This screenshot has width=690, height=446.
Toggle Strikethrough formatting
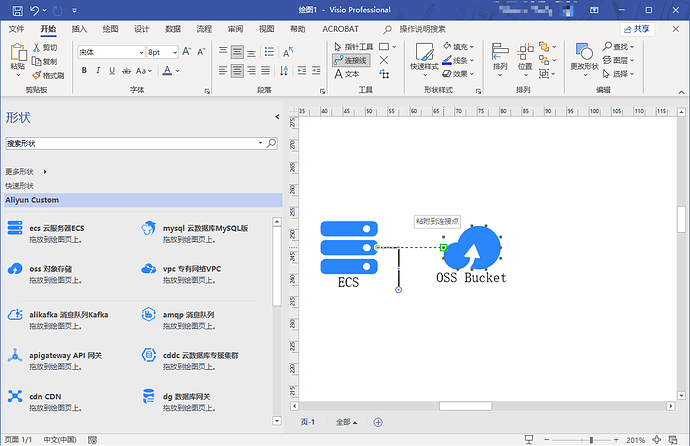(x=126, y=70)
